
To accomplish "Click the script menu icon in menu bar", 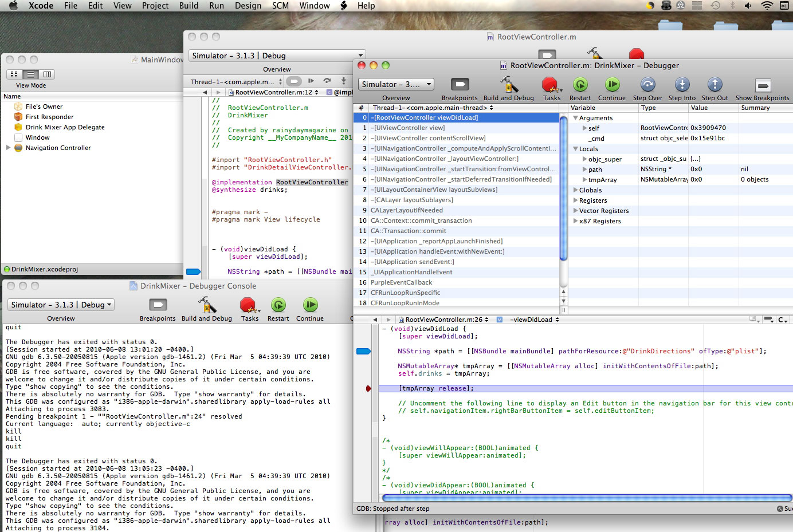I will pos(344,6).
